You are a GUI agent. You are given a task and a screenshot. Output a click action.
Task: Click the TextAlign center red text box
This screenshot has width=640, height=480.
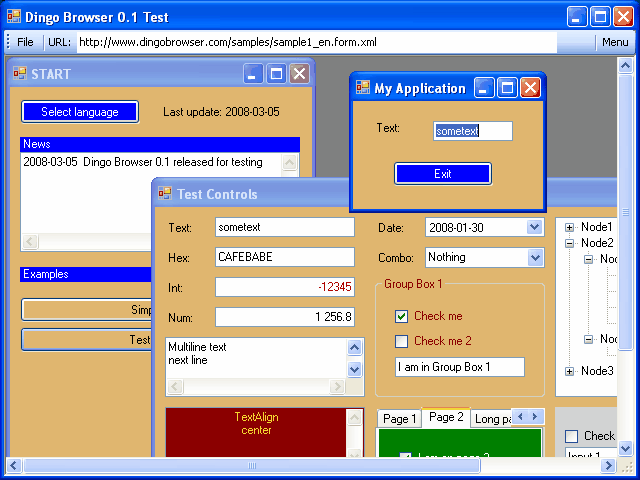pyautogui.click(x=256, y=432)
